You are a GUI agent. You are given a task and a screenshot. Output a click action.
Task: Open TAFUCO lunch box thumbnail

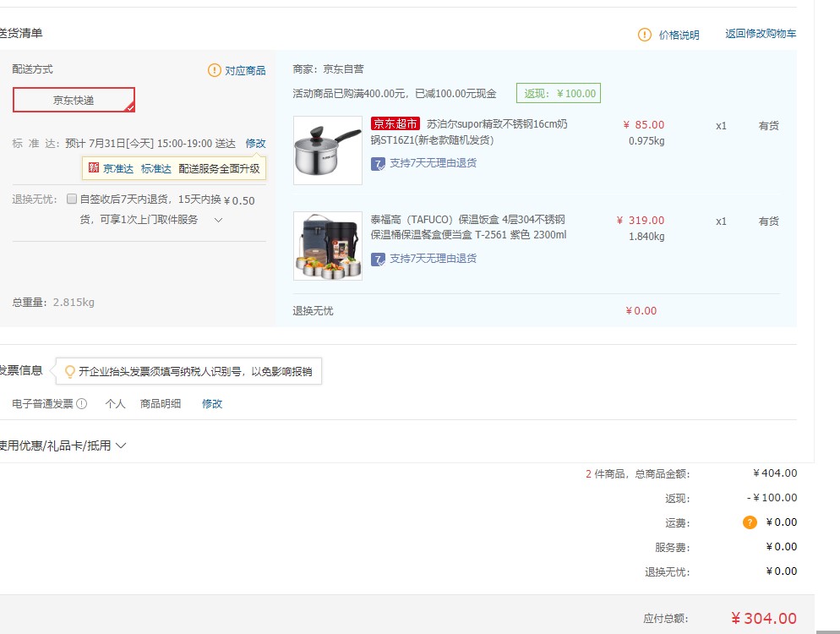tap(328, 246)
